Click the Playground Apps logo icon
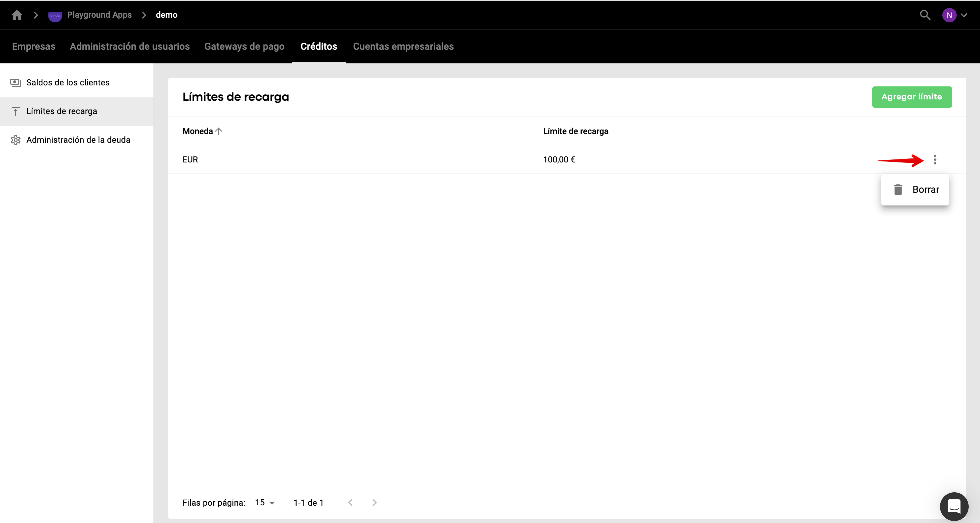The image size is (980, 523). tap(55, 16)
